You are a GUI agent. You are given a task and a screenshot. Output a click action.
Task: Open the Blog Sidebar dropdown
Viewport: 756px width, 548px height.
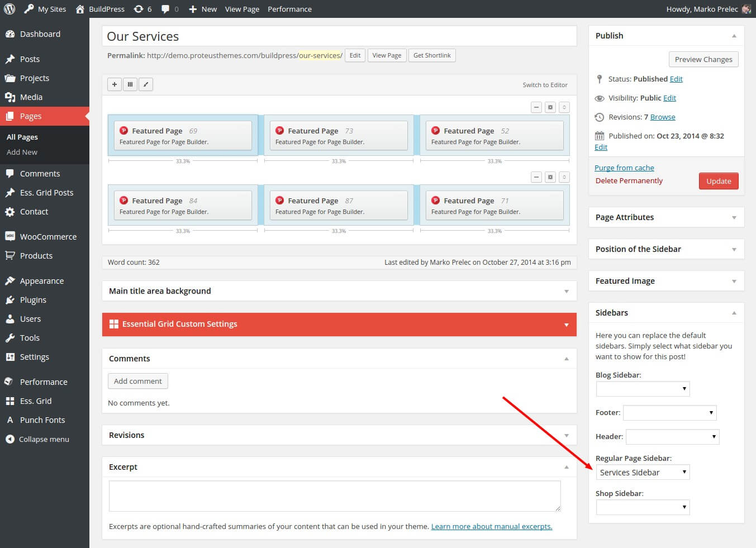643,389
